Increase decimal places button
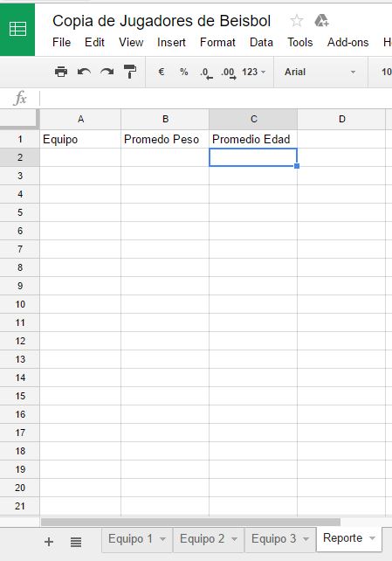Image resolution: width=392 pixels, height=561 pixels. (x=229, y=73)
